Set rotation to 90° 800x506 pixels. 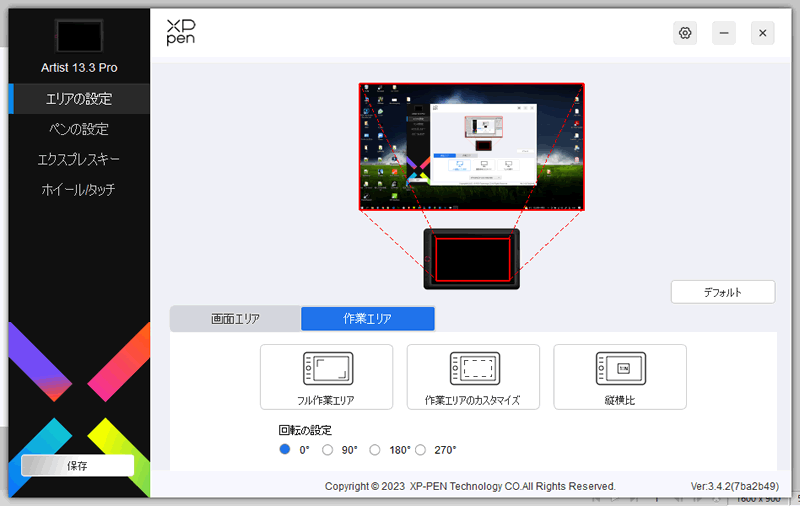click(328, 450)
